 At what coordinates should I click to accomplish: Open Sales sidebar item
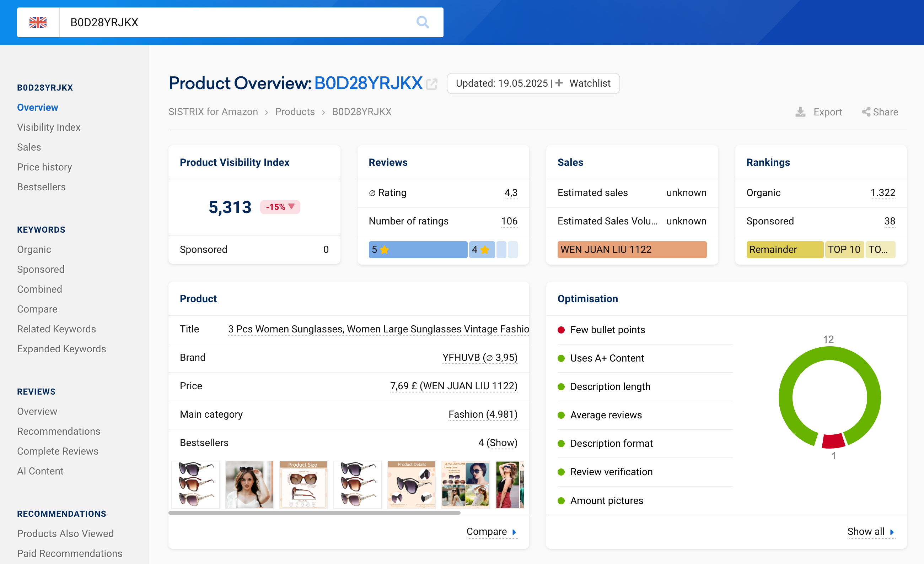pyautogui.click(x=29, y=147)
